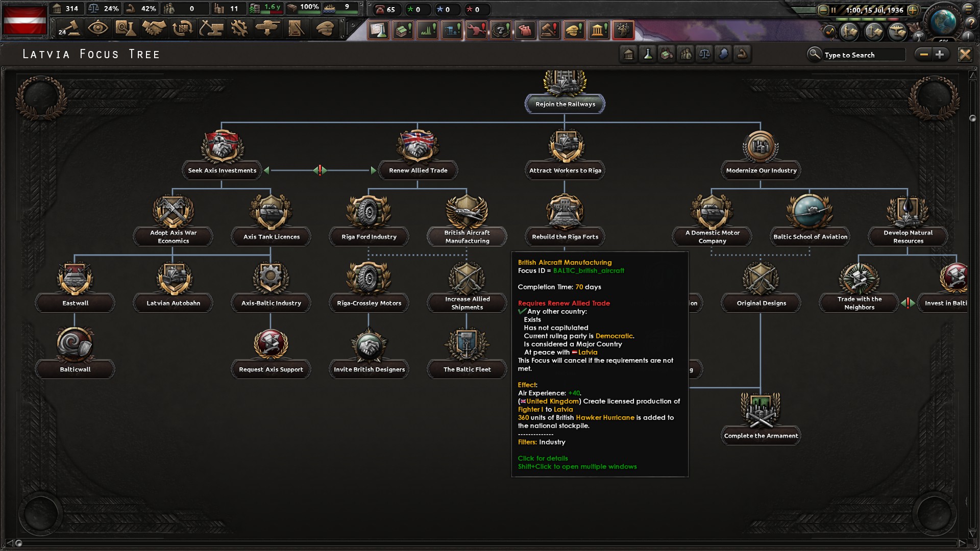
Task: Open the Decisions gavel menu
Action: point(69,28)
